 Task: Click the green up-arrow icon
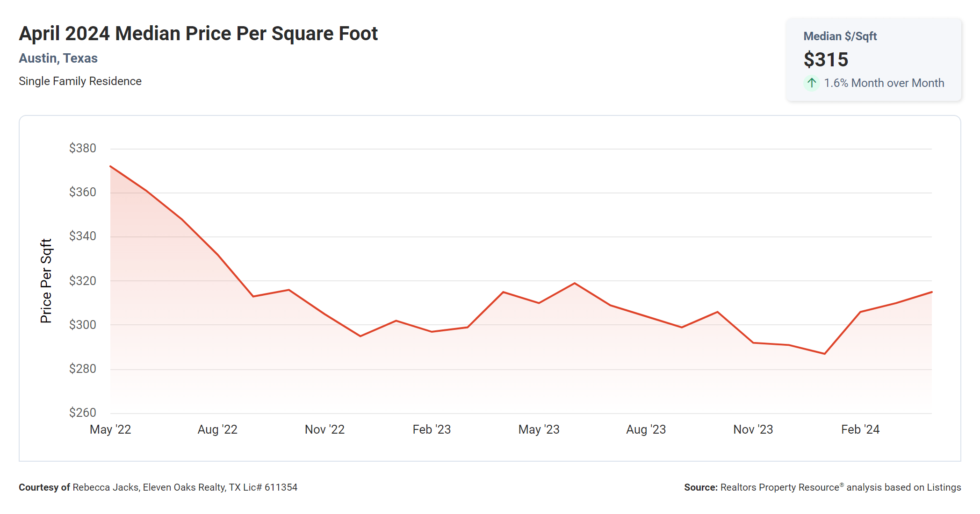pos(812,83)
